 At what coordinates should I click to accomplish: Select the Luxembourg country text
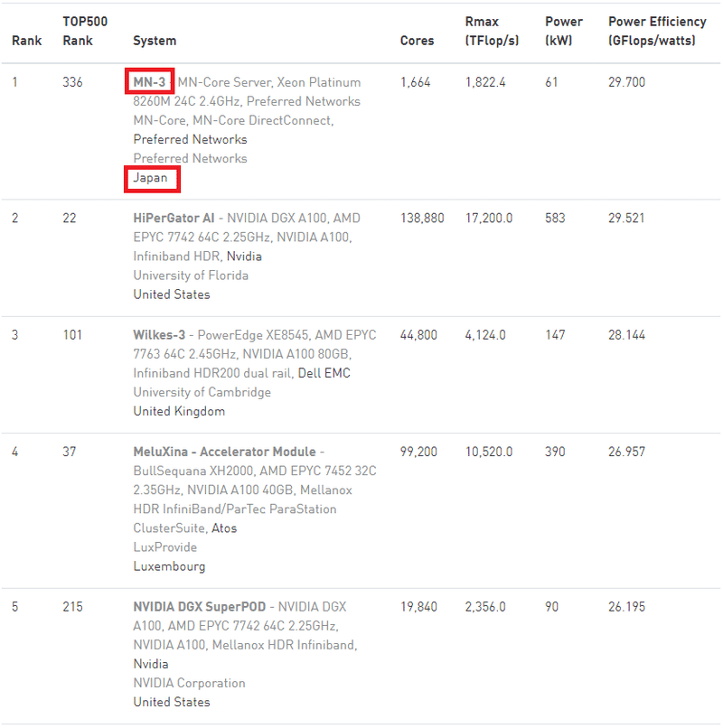tap(169, 566)
